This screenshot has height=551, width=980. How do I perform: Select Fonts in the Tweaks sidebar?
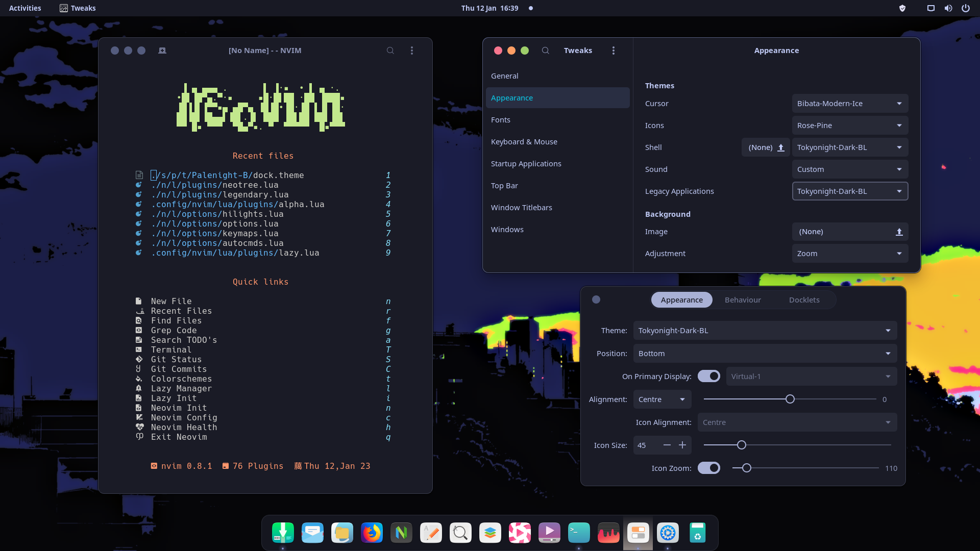(x=557, y=120)
